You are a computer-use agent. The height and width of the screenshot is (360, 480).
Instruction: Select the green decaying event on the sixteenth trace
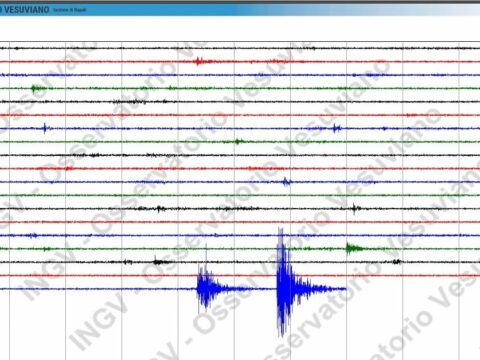pyautogui.click(x=357, y=249)
